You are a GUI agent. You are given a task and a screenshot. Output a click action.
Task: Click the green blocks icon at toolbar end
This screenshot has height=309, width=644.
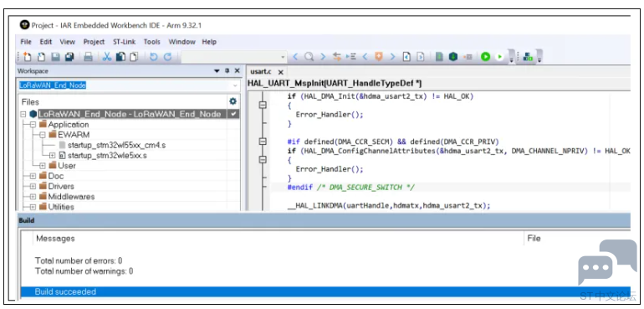point(528,57)
